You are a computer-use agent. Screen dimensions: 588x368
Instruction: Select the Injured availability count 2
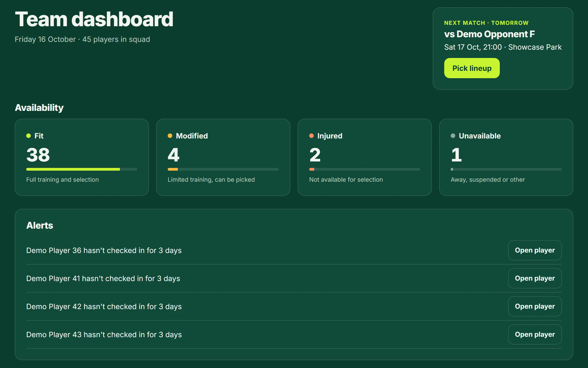tap(315, 155)
